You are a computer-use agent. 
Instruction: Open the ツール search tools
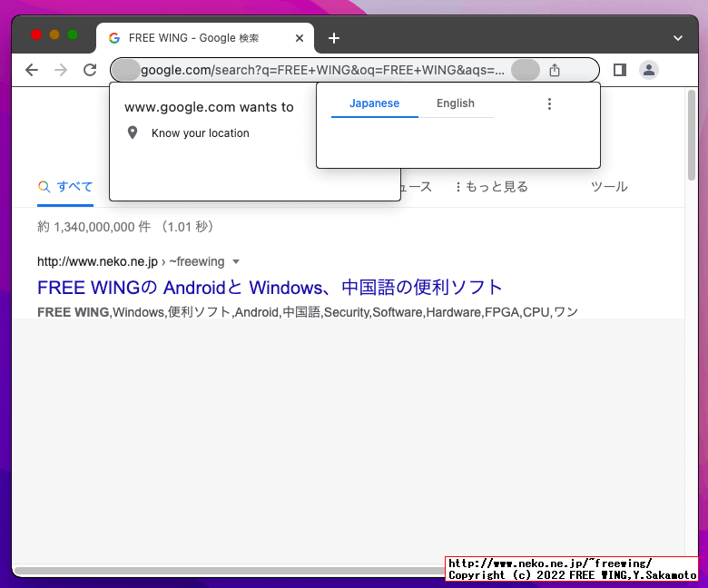pos(609,186)
